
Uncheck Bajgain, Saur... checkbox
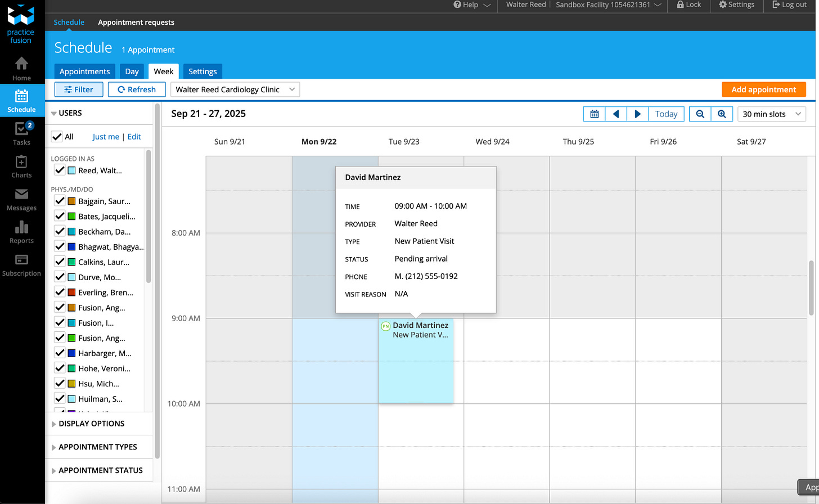(x=60, y=201)
